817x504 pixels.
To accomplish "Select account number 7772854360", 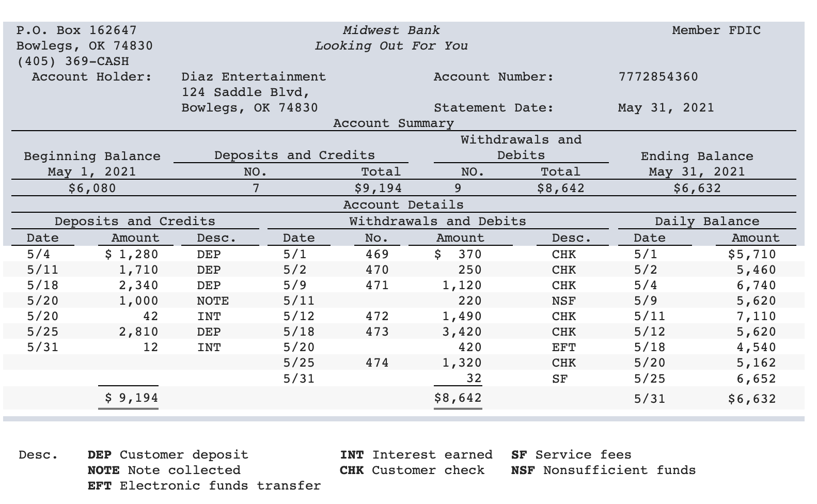I will pos(658,77).
